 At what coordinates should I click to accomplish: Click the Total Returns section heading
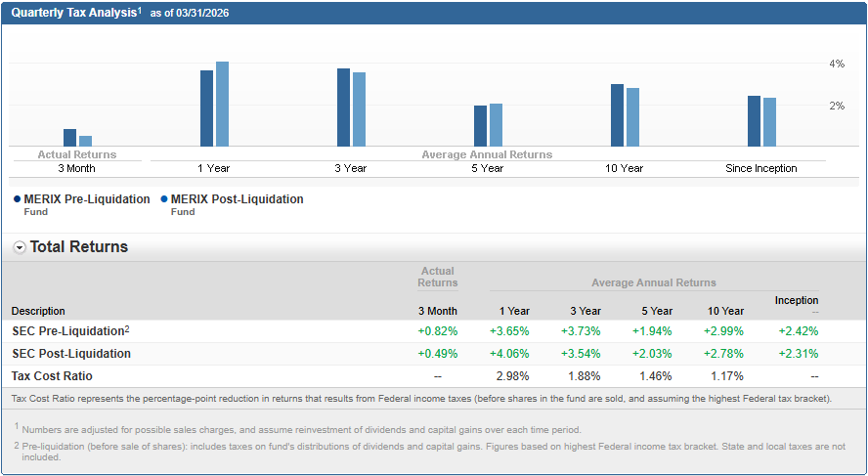(79, 247)
